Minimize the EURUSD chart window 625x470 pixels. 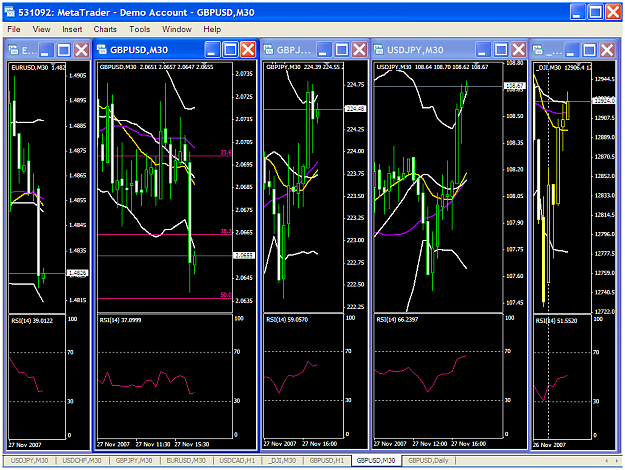click(x=45, y=50)
